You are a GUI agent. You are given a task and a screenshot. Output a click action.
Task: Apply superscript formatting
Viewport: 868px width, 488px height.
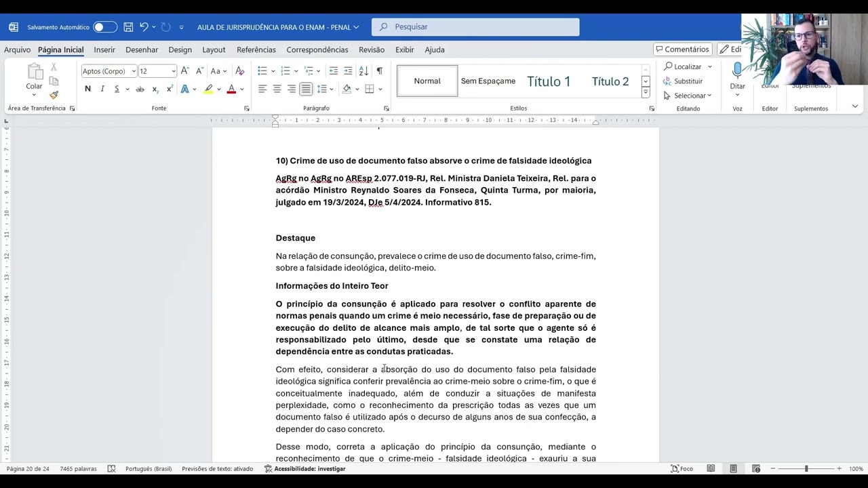pyautogui.click(x=169, y=89)
